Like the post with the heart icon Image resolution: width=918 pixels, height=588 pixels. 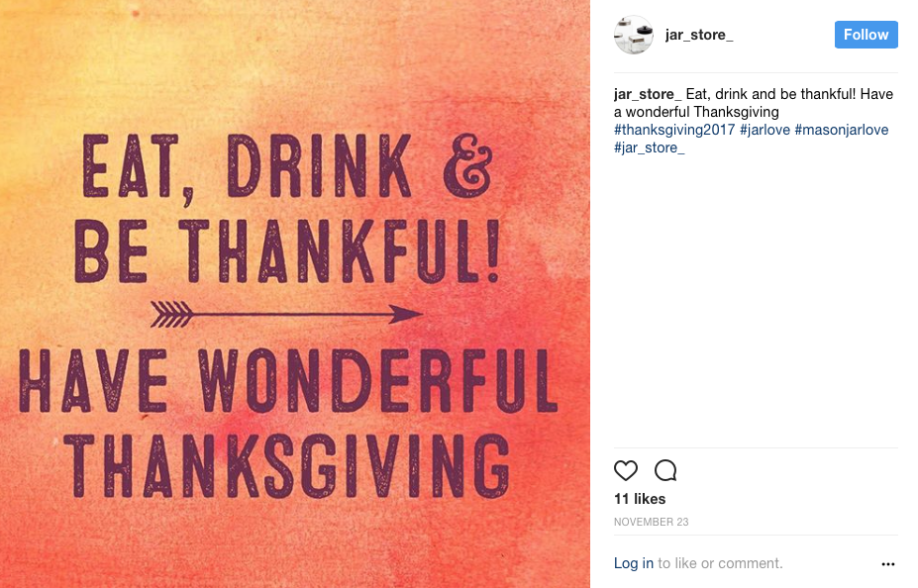(626, 470)
